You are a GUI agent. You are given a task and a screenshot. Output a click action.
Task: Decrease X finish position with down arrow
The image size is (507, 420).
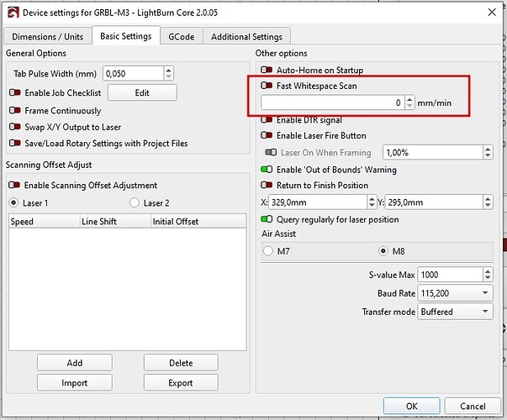pos(372,206)
